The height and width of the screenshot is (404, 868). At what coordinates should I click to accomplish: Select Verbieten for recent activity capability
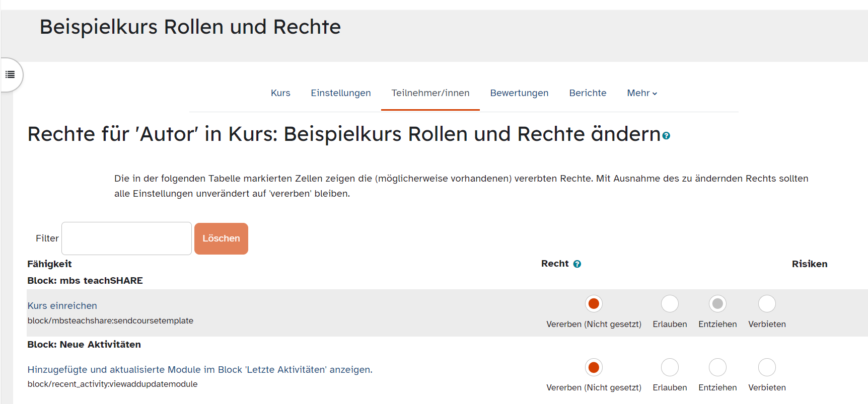click(767, 367)
